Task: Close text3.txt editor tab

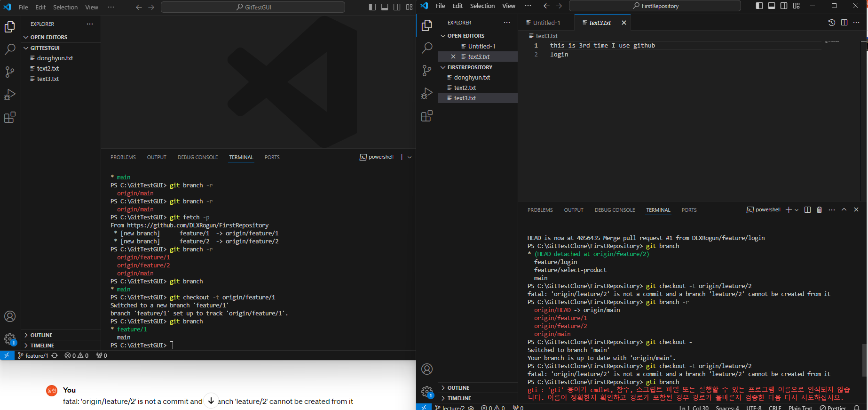Action: [x=624, y=23]
